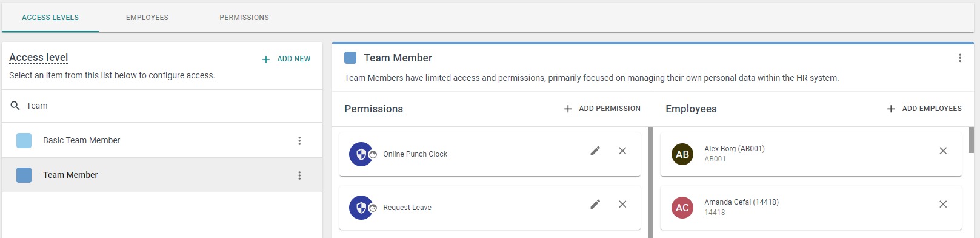The image size is (980, 238).
Task: Click the search magnifier icon
Action: [15, 106]
